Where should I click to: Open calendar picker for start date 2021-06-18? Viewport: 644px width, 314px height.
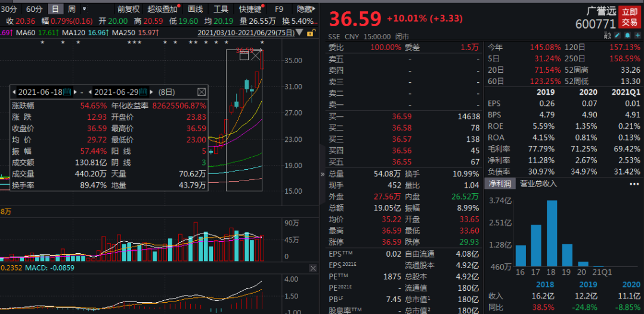(x=67, y=92)
